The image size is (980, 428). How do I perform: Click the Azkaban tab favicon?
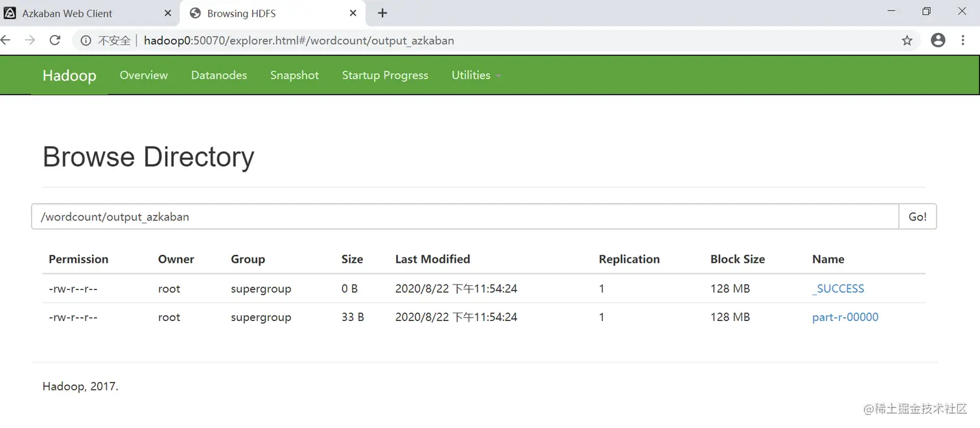coord(10,13)
